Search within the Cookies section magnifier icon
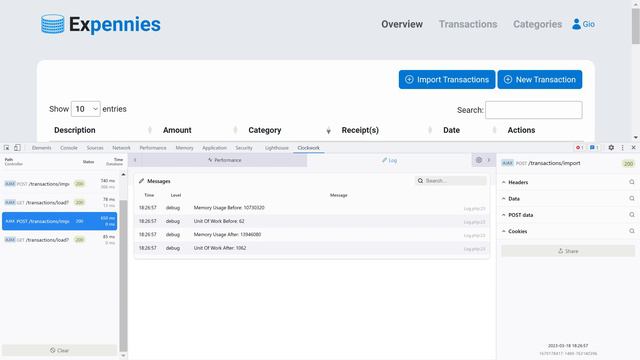640x360 pixels. coord(632,231)
